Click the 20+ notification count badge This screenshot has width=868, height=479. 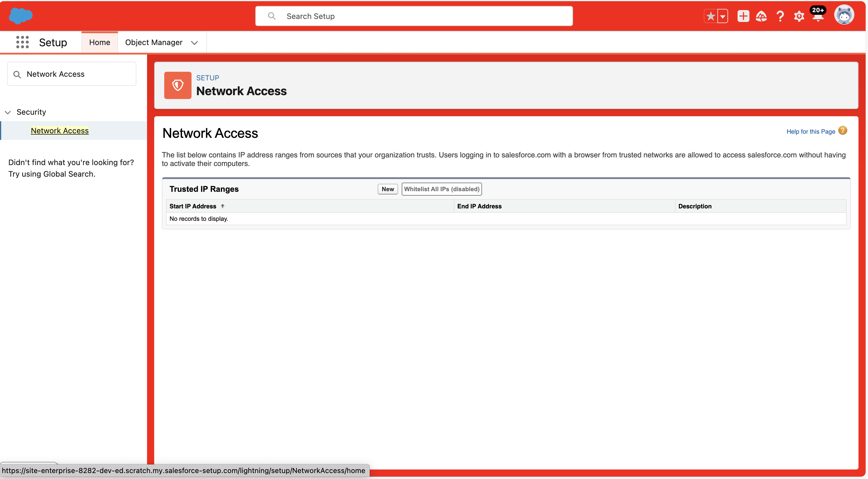[818, 10]
